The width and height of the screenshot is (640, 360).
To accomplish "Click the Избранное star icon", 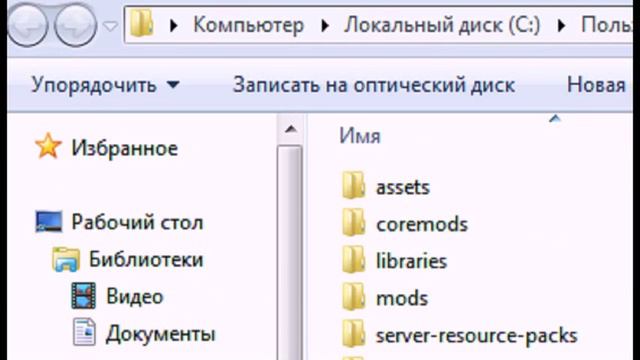I will click(48, 146).
